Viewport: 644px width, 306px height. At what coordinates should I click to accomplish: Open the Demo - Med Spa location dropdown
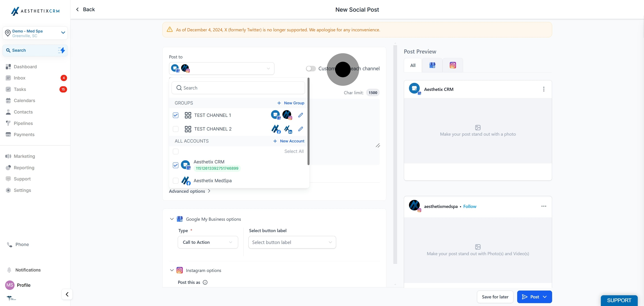(x=63, y=33)
